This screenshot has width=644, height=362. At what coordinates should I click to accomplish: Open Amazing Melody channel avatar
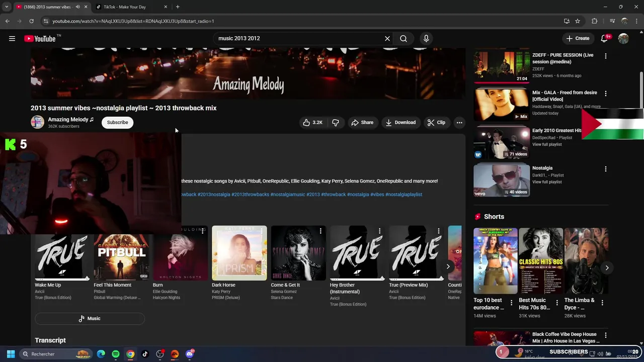point(37,122)
